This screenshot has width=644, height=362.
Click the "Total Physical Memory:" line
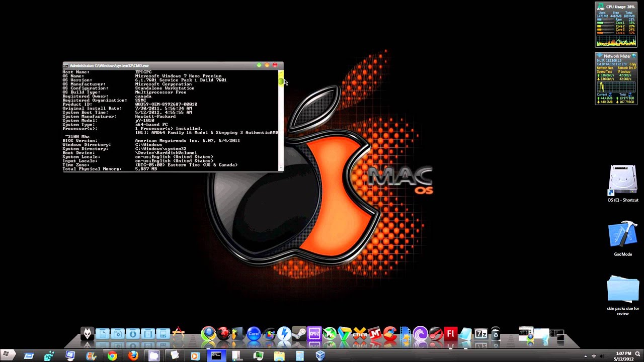coord(110,169)
